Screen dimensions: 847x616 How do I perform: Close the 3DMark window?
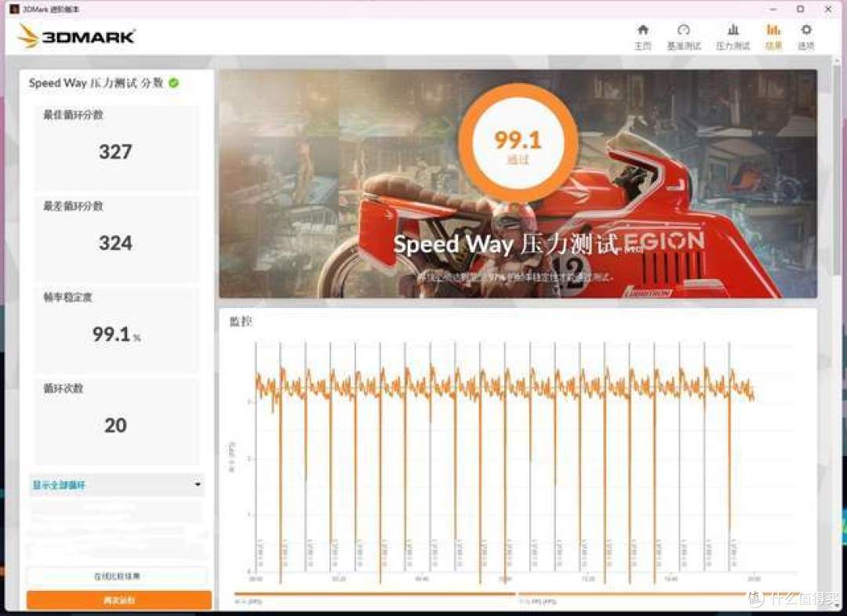[828, 9]
